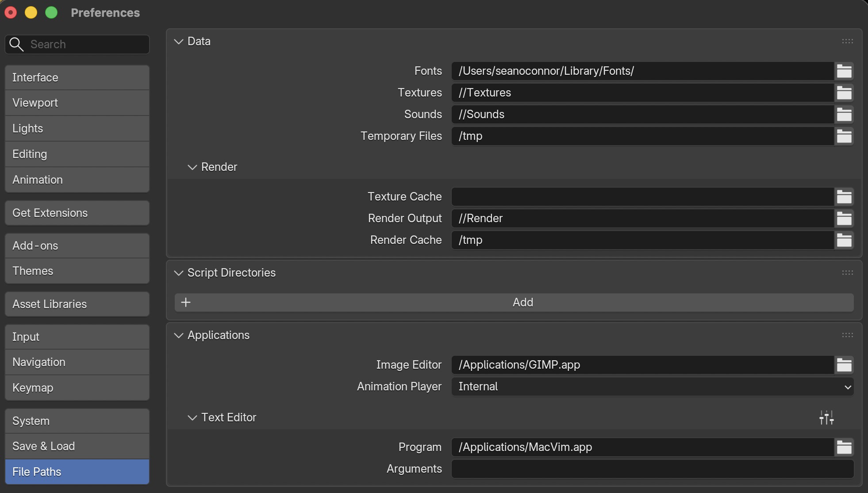This screenshot has height=493, width=868.
Task: Edit the Sounds path field
Action: pos(643,114)
